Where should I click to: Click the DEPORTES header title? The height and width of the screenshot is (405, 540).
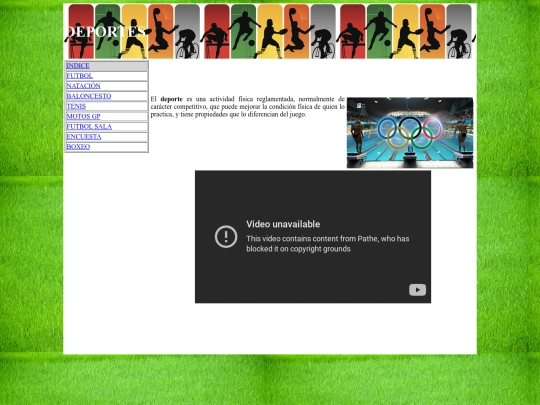click(106, 32)
